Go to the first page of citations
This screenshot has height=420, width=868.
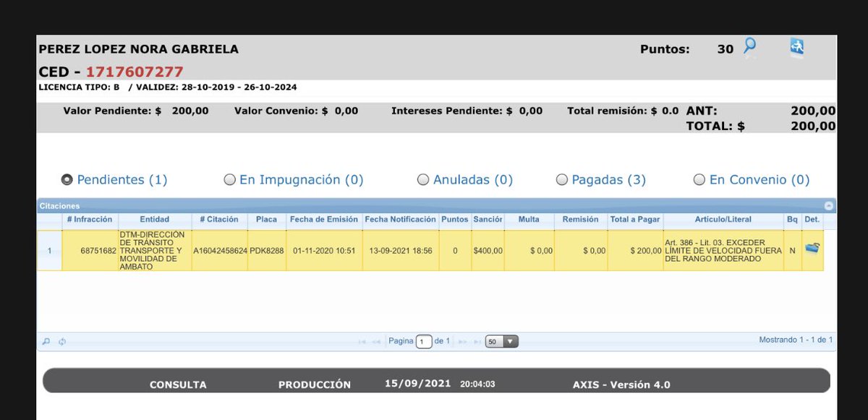pyautogui.click(x=362, y=341)
